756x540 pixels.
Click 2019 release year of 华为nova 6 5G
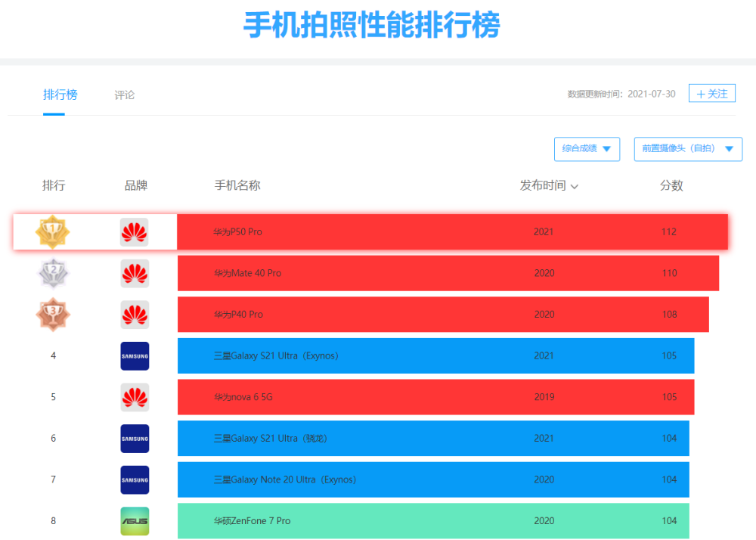point(544,397)
